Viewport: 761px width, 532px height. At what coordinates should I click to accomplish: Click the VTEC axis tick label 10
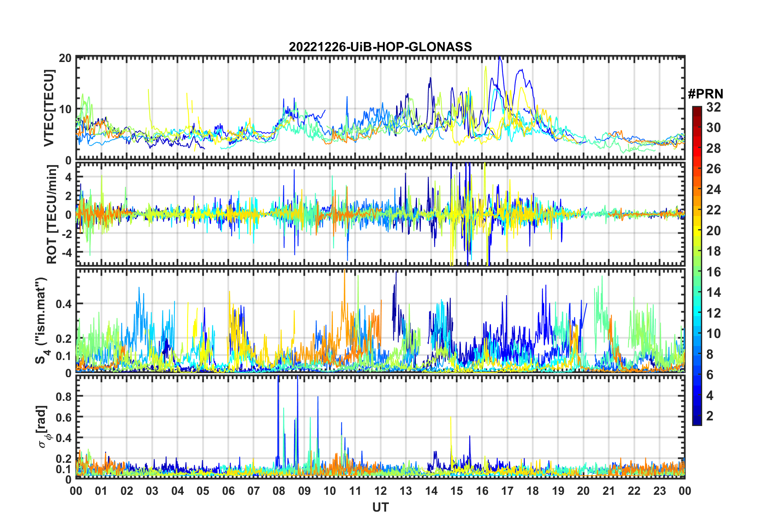pos(65,109)
